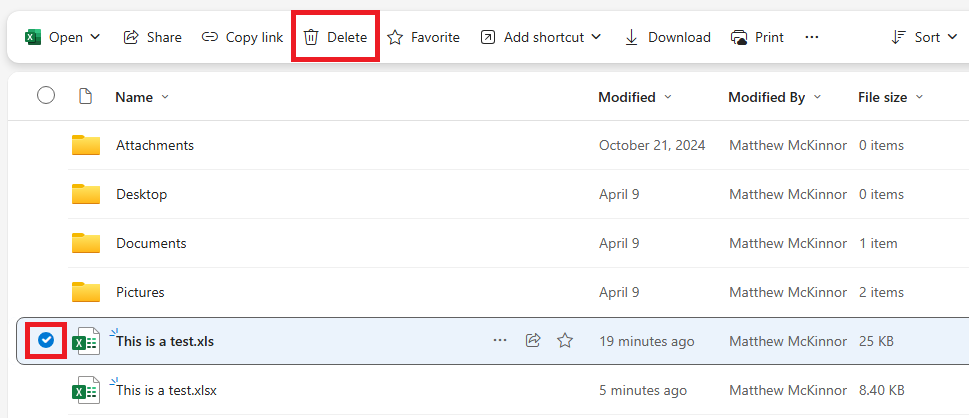969x418 pixels.
Task: Open This is a test.xlsx file
Action: coord(166,390)
